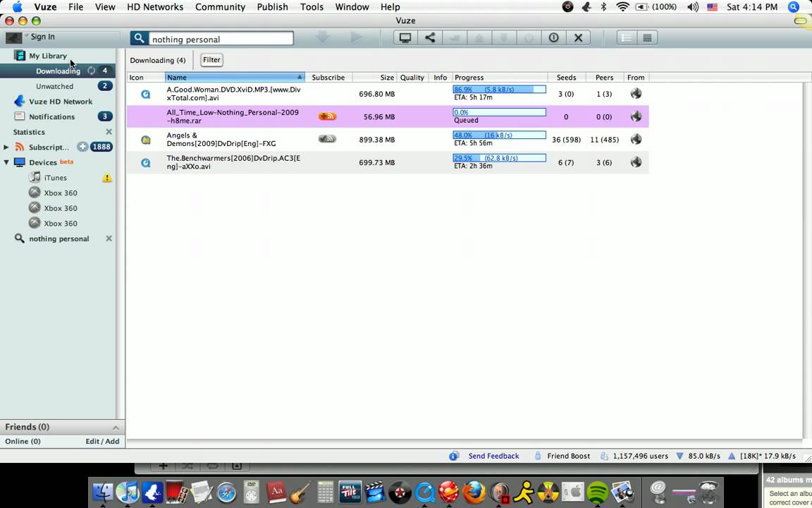Select the All_Time_Low-Nothing_Personal torrent name
Image resolution: width=812 pixels, height=508 pixels.
(x=233, y=116)
